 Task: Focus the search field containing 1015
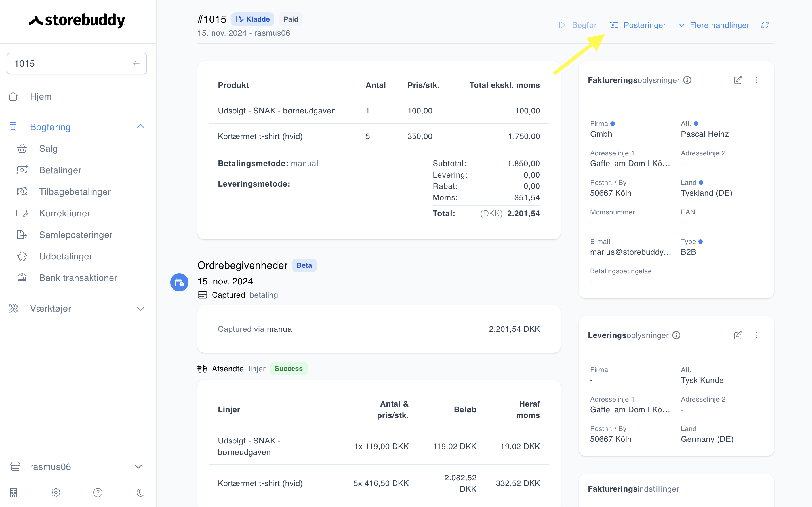77,64
